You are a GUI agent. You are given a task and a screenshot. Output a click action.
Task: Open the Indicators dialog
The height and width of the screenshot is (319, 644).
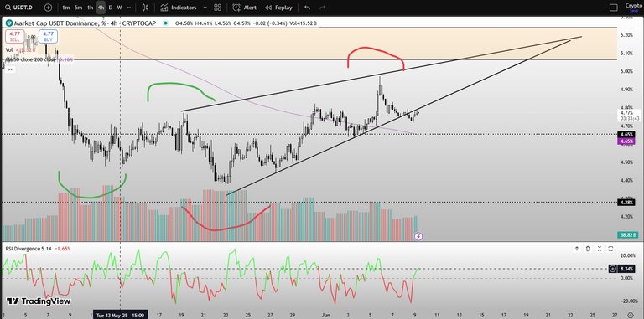pos(179,8)
